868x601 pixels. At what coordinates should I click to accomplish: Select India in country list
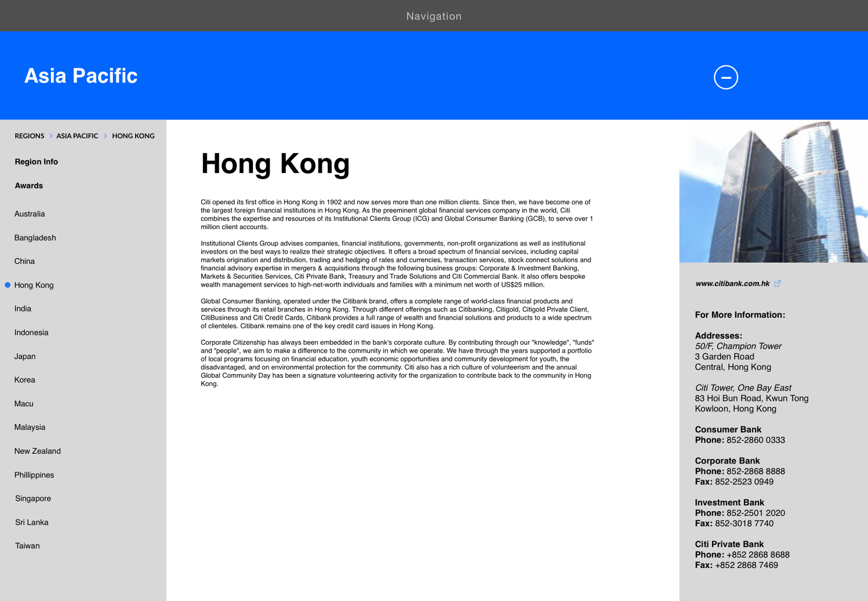[x=23, y=309]
